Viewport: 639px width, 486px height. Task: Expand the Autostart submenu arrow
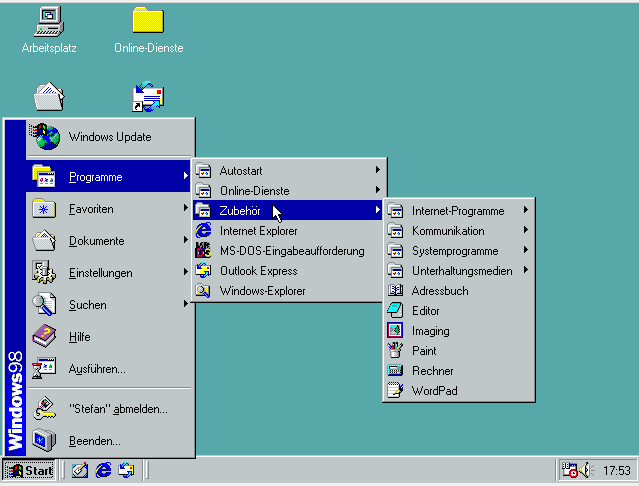(378, 170)
